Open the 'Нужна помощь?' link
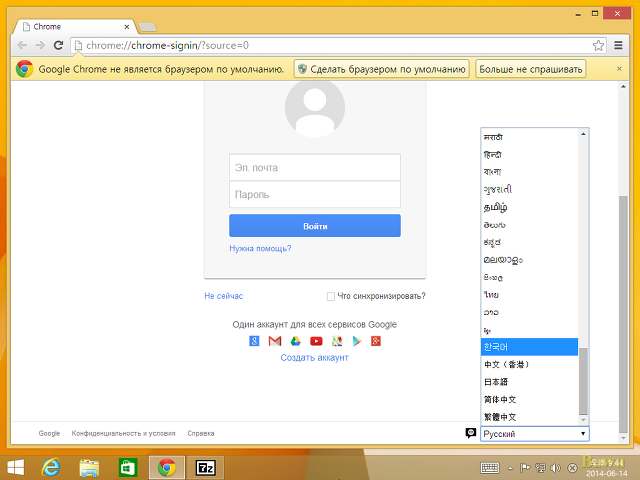 [x=260, y=248]
